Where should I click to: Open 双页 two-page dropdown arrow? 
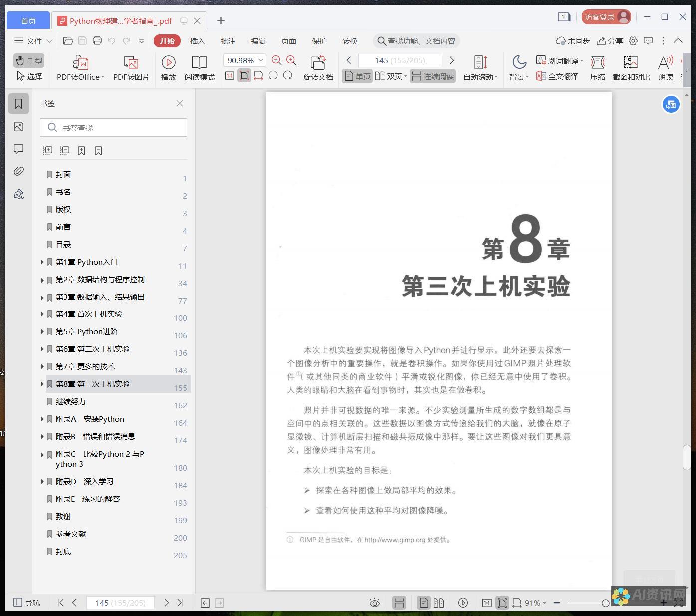[x=405, y=76]
